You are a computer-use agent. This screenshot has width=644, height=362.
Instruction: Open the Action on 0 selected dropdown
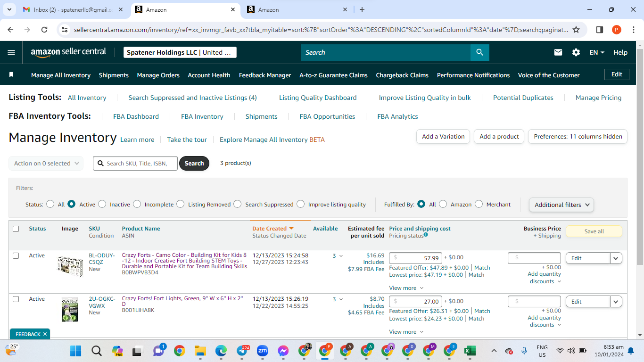[46, 163]
